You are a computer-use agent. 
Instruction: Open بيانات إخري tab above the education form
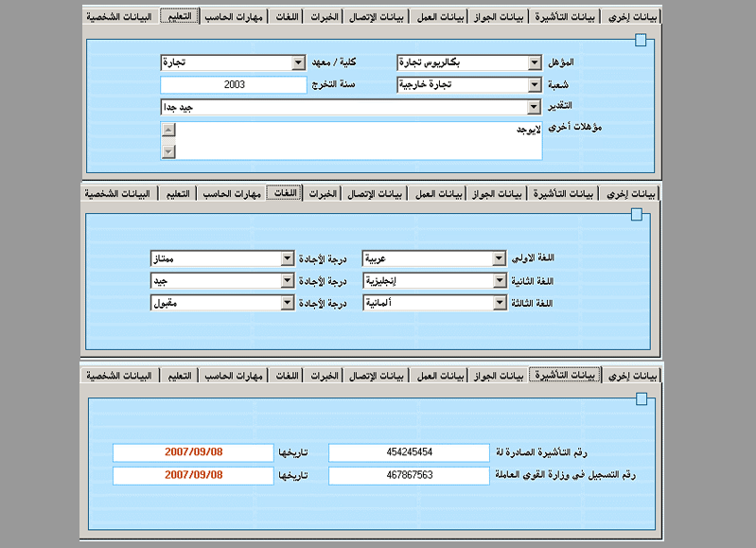click(x=632, y=17)
